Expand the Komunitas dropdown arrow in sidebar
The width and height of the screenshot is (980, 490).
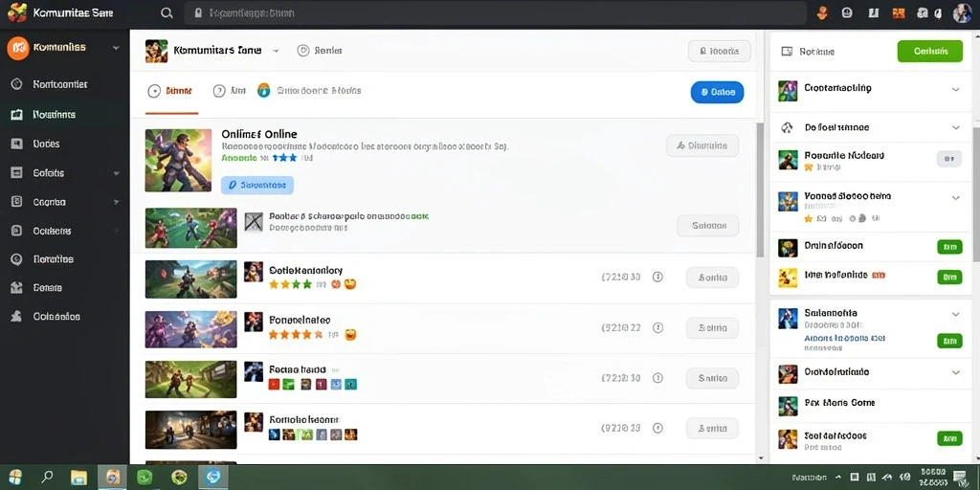(116, 48)
